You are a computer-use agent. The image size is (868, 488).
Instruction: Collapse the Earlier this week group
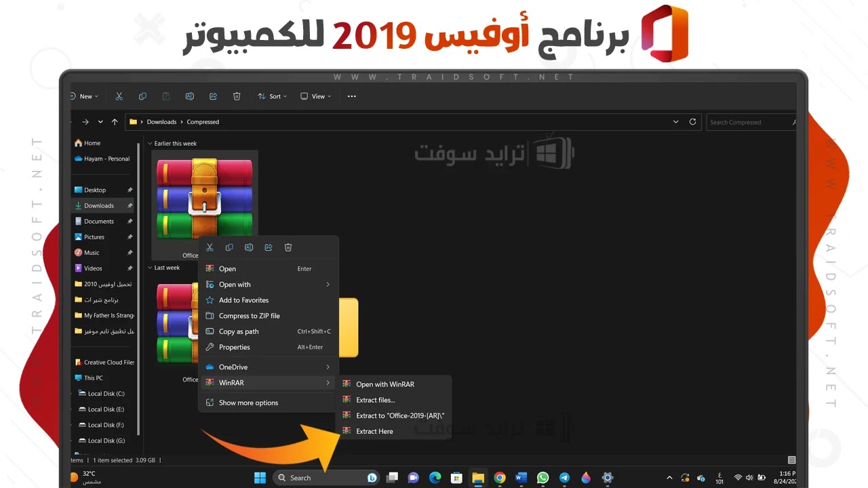tap(150, 144)
